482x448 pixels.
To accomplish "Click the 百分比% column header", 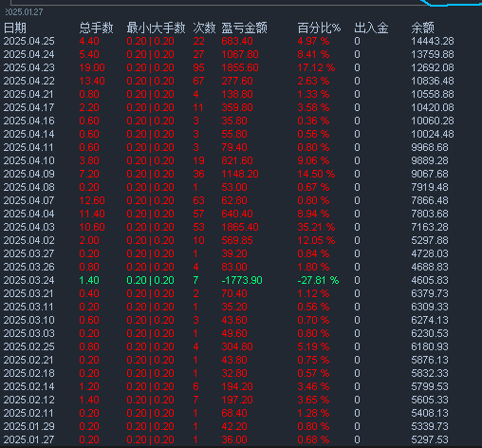I will click(x=319, y=28).
